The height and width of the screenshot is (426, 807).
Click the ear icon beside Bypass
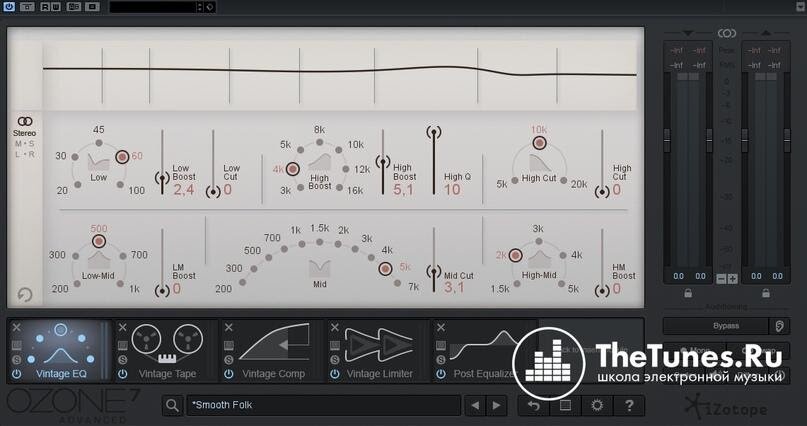(x=779, y=326)
